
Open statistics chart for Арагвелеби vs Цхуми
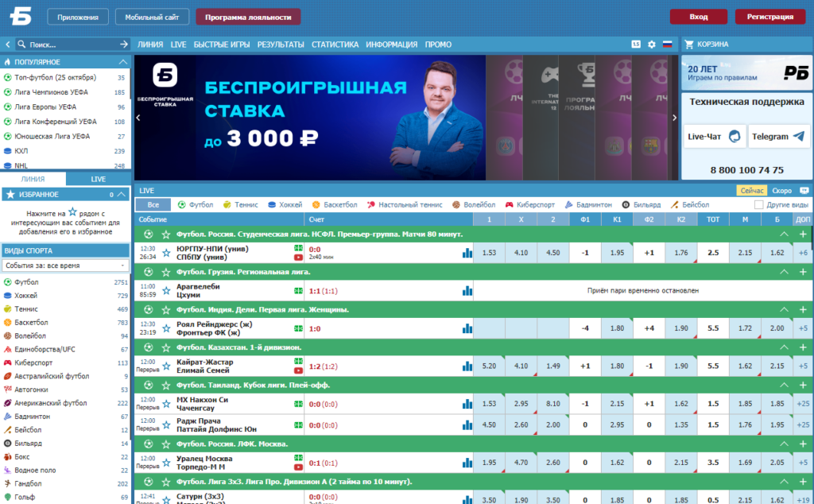click(467, 291)
